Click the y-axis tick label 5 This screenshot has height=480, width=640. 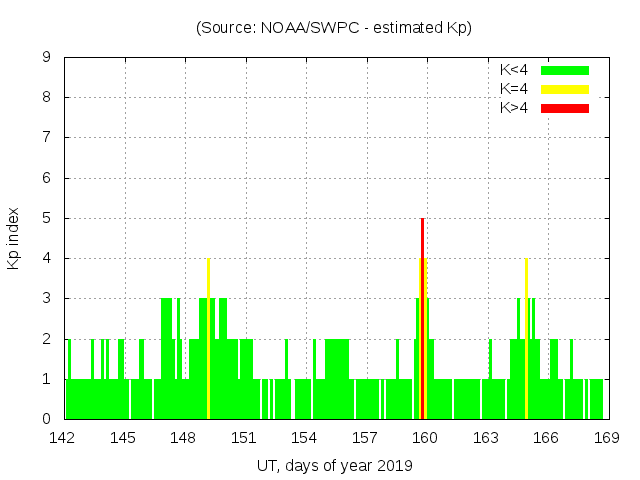click(46, 218)
